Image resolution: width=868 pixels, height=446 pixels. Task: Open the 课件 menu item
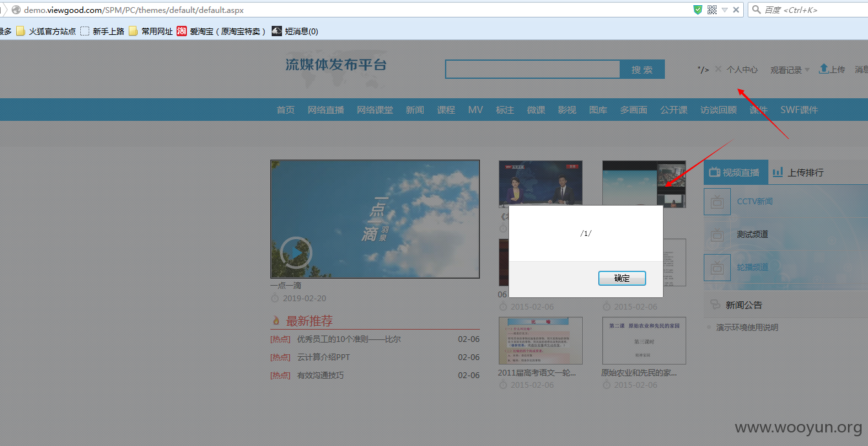point(759,110)
